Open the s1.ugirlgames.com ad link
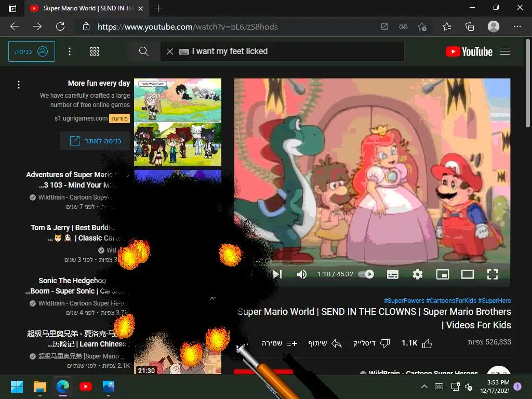This screenshot has height=399, width=532. pos(81,118)
